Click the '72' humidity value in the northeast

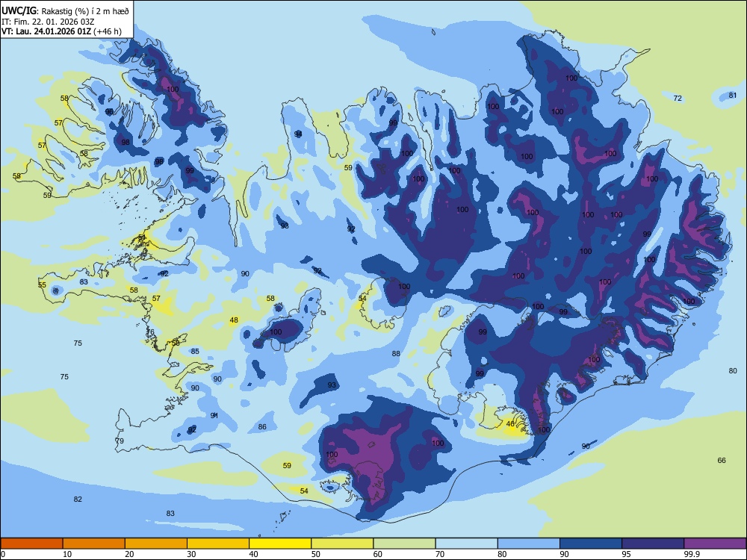(678, 99)
